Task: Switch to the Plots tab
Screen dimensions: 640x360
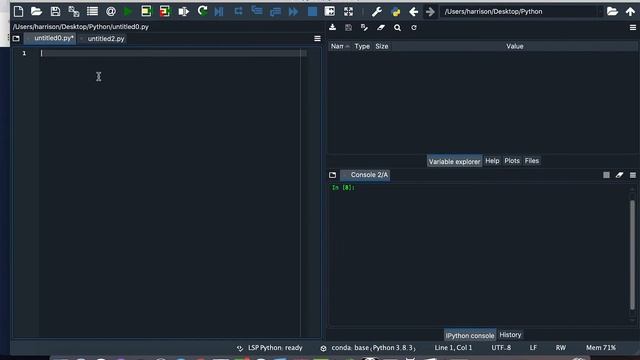Action: (x=512, y=161)
